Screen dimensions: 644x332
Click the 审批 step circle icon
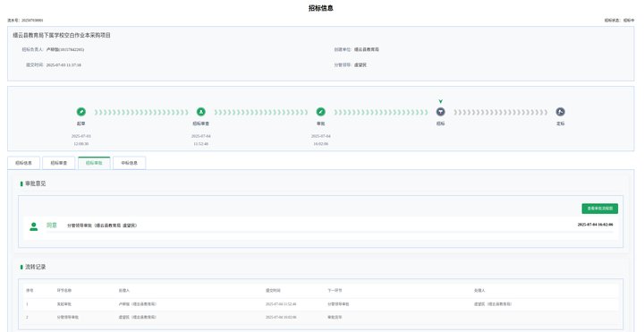[x=321, y=112]
